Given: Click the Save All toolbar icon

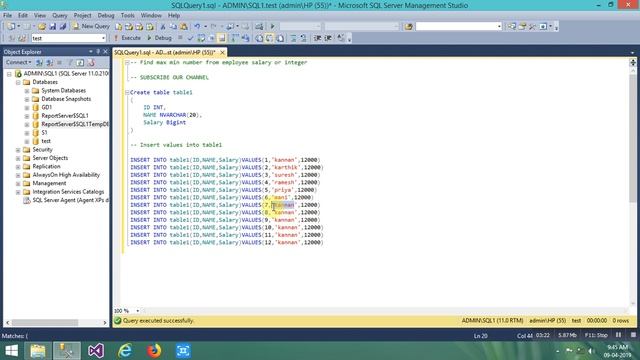Looking at the screenshot, I should click(x=62, y=26).
